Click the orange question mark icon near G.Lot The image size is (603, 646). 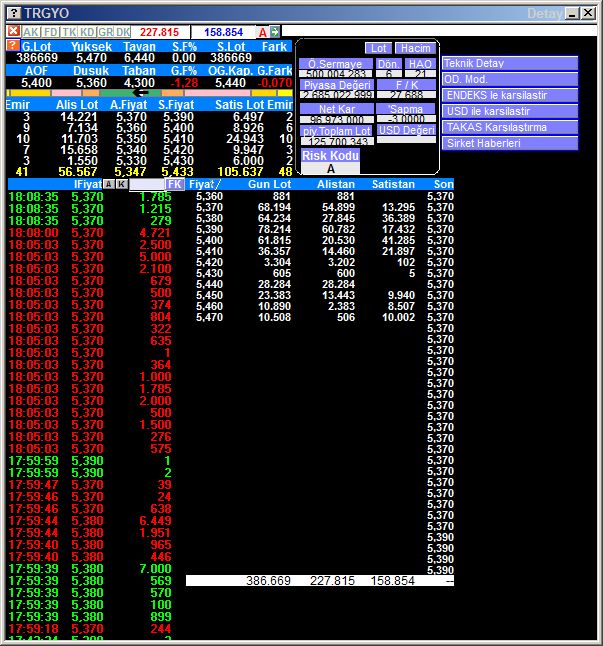[x=13, y=45]
